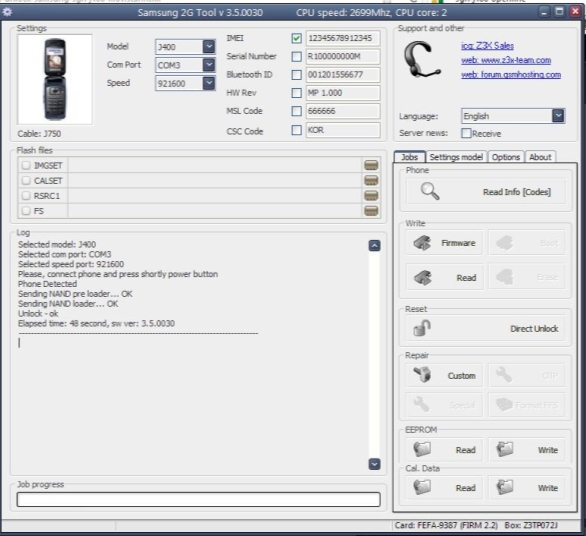Click the disabled Format FFS button
The height and width of the screenshot is (536, 586).
527,405
